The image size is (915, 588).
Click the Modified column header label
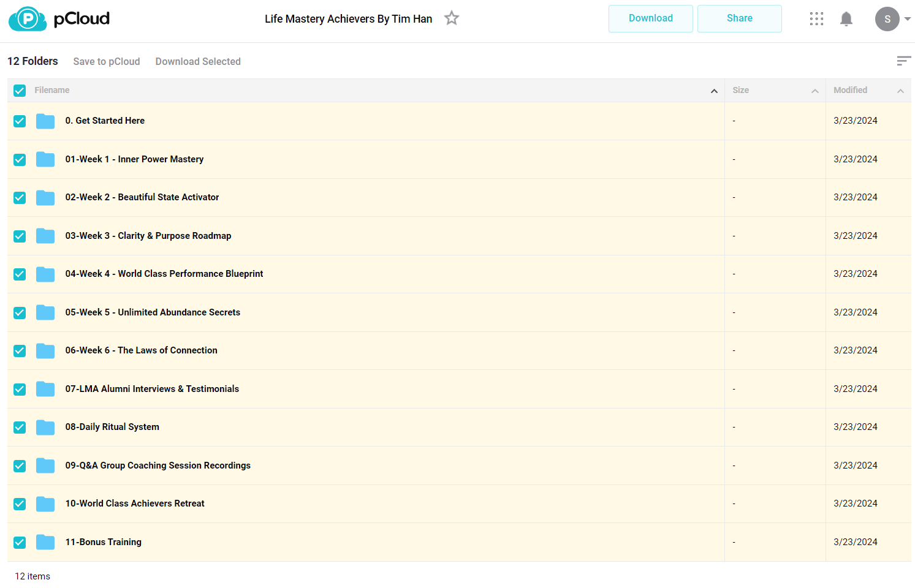click(x=850, y=90)
